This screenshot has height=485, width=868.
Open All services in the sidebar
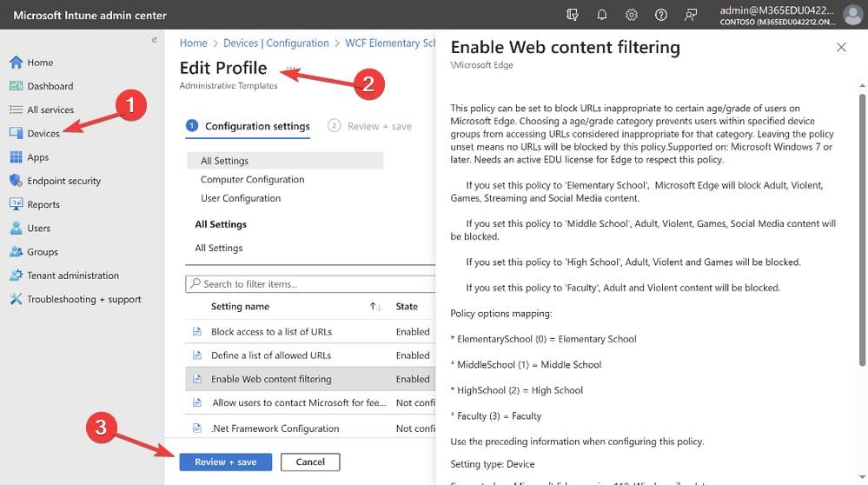click(50, 110)
